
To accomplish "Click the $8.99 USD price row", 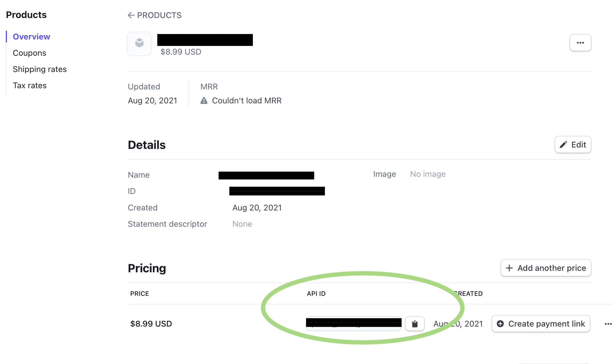I will click(x=151, y=324).
